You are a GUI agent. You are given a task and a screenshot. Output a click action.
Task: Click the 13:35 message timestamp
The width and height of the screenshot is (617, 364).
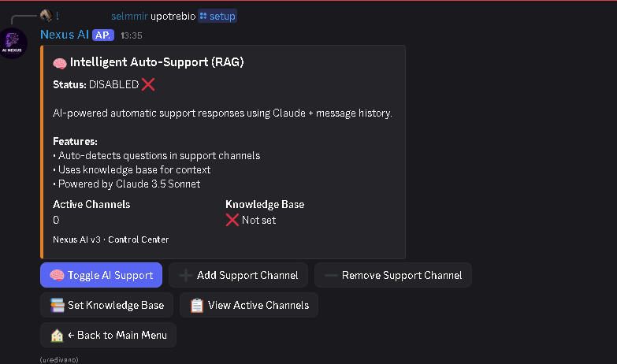tap(132, 35)
